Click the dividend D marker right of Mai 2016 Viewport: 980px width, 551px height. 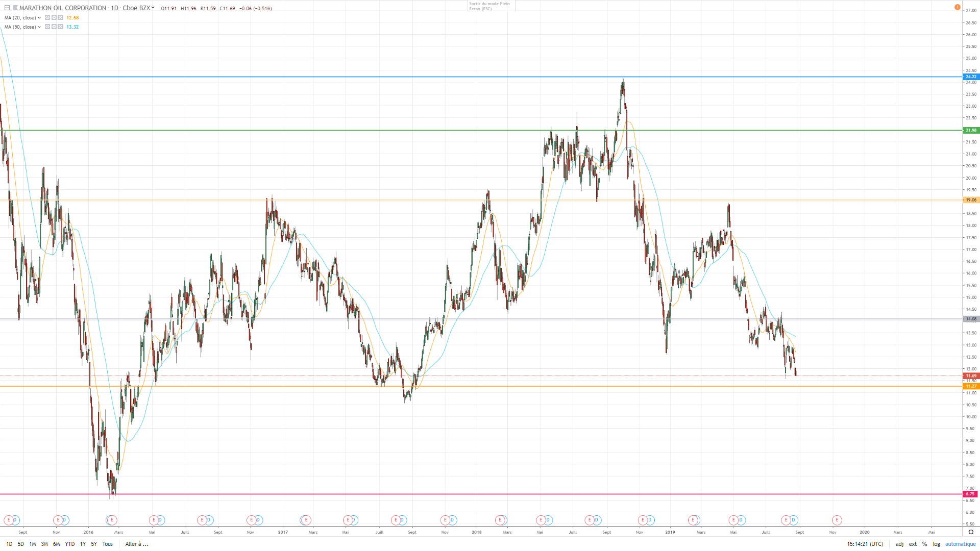coord(160,520)
